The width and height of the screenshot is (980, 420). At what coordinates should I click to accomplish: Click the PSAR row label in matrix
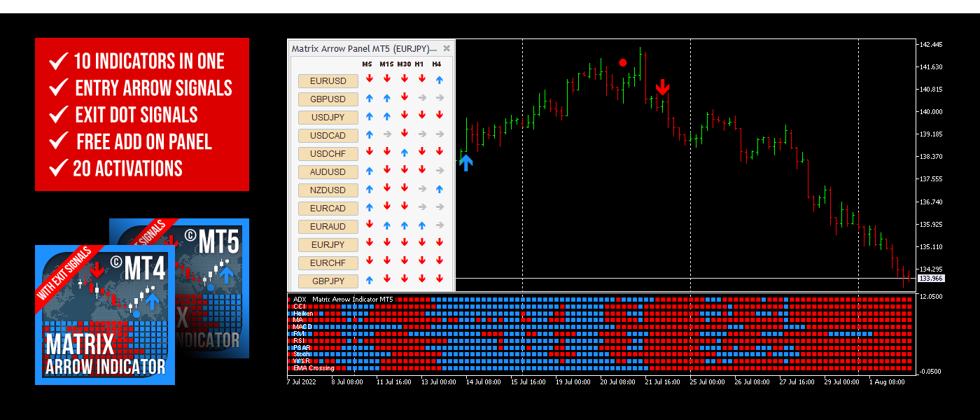point(302,347)
